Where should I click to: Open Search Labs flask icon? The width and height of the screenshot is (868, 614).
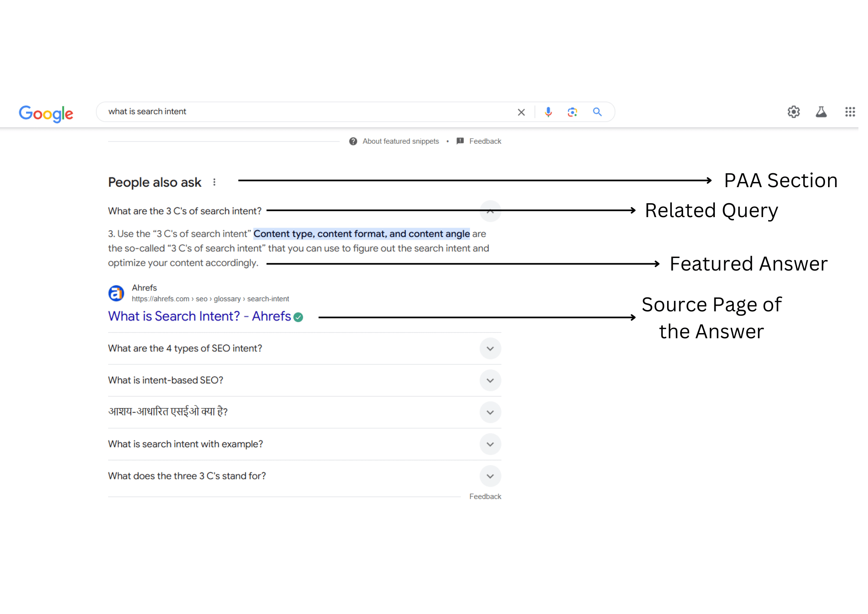click(821, 112)
